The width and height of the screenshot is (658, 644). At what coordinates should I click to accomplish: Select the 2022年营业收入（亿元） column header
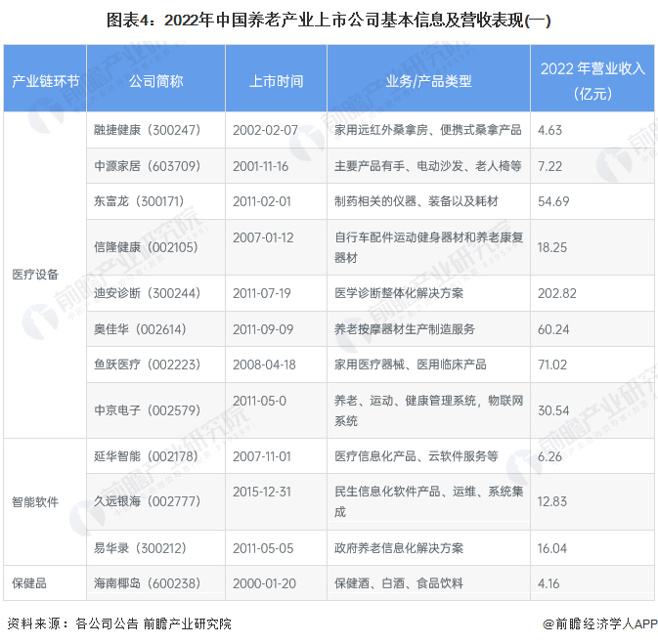pyautogui.click(x=592, y=78)
